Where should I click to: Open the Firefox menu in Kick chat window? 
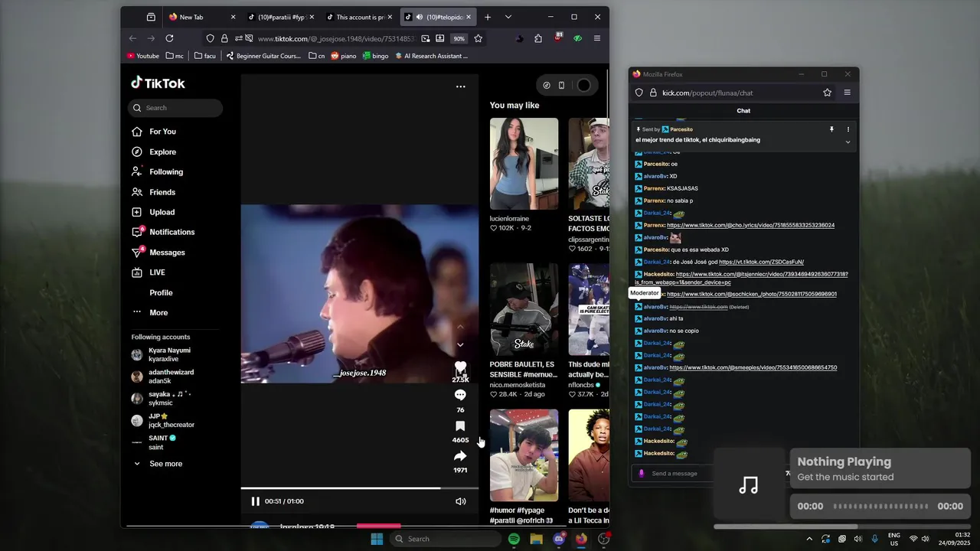click(x=847, y=93)
